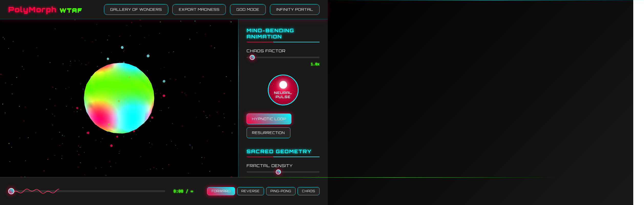Screen dimensions: 644x205
Task: Select Forward playback mode
Action: pyautogui.click(x=221, y=191)
